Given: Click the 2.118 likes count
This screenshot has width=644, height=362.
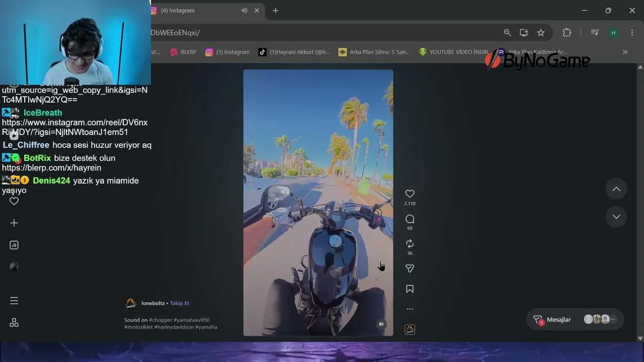Looking at the screenshot, I should (x=410, y=204).
